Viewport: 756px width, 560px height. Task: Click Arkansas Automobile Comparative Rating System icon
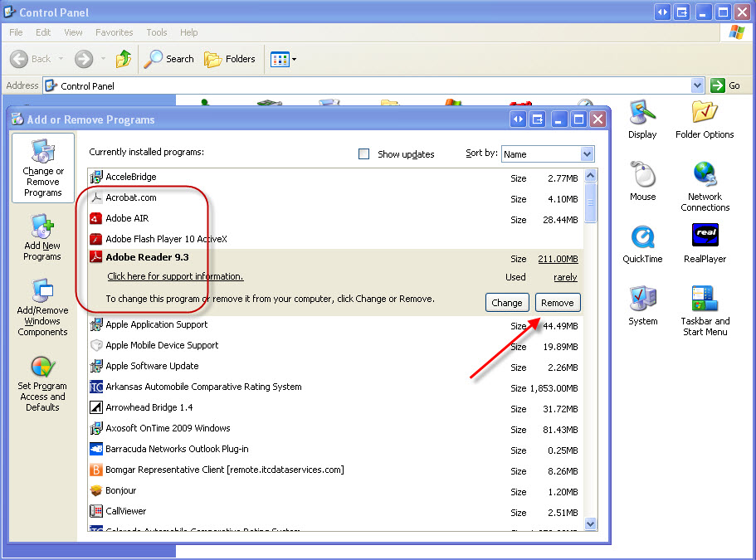tap(96, 387)
